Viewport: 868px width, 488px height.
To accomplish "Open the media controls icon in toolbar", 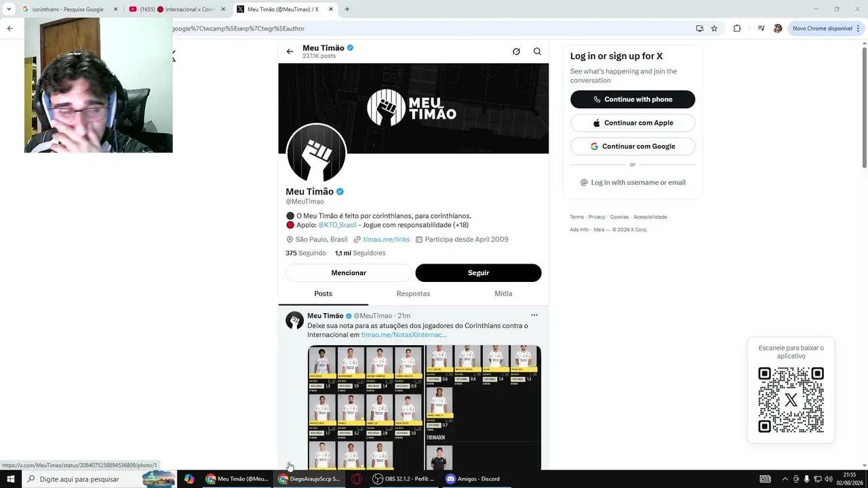I will 761,28.
